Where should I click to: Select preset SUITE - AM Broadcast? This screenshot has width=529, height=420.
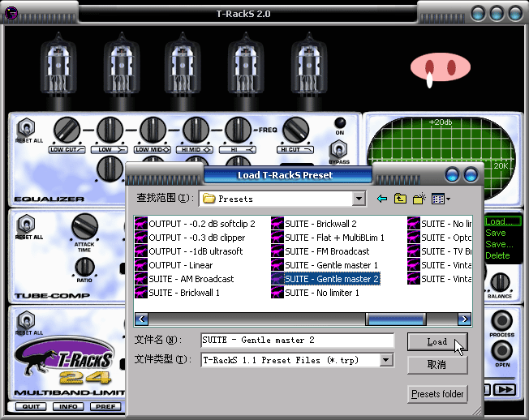point(184,279)
